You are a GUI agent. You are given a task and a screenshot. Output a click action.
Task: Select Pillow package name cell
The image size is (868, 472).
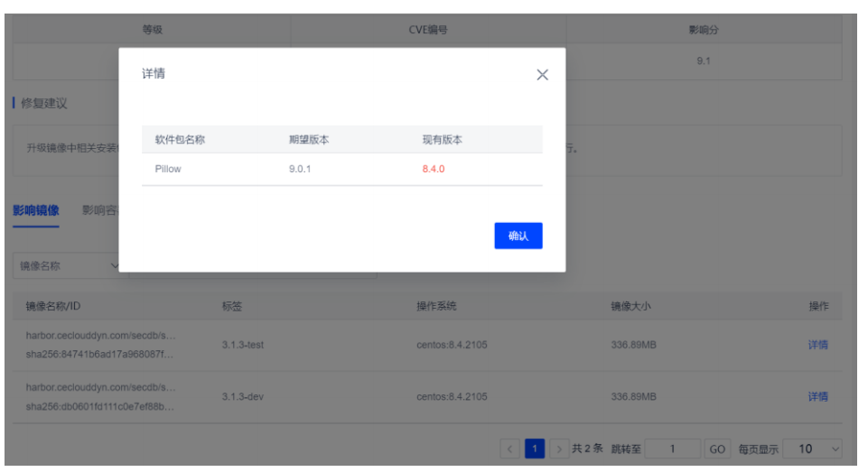click(x=168, y=169)
